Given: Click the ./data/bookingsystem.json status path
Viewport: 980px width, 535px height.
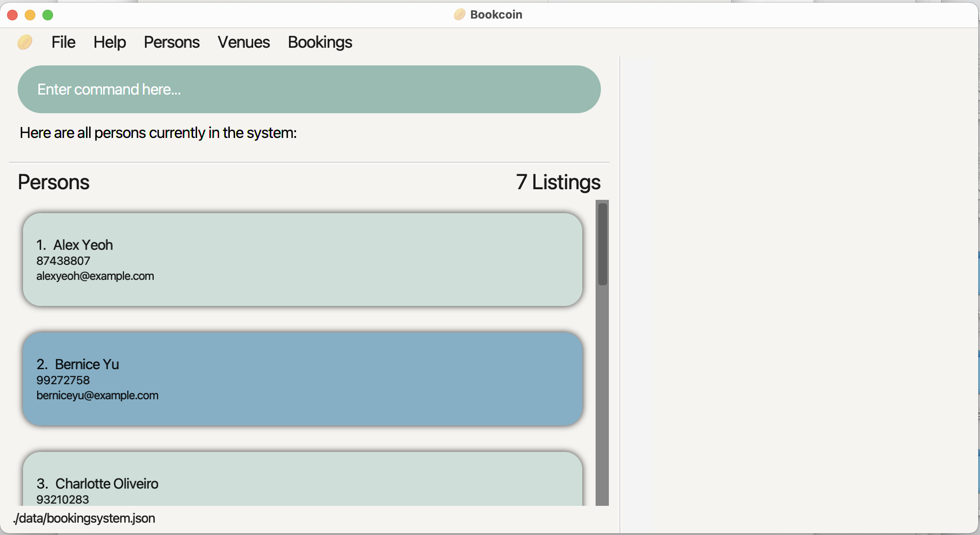Looking at the screenshot, I should (x=84, y=518).
